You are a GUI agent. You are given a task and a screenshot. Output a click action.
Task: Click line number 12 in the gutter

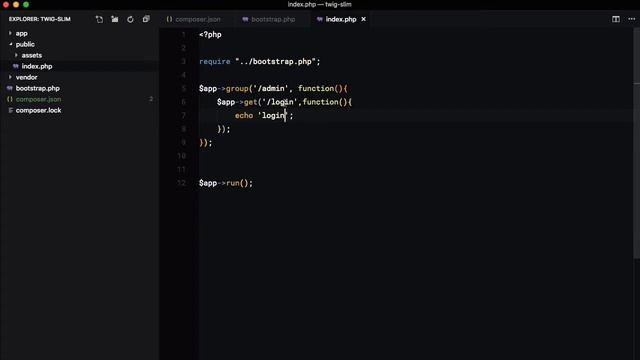[182, 183]
